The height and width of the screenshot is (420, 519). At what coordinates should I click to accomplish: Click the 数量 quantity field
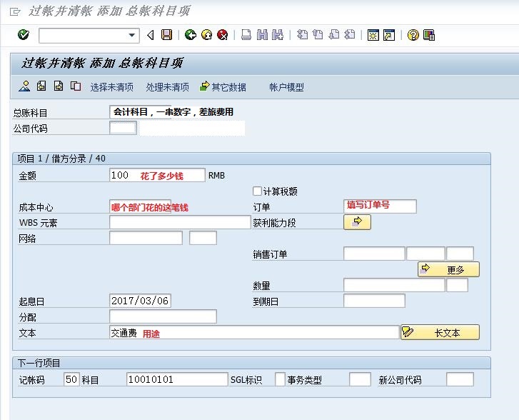click(394, 285)
